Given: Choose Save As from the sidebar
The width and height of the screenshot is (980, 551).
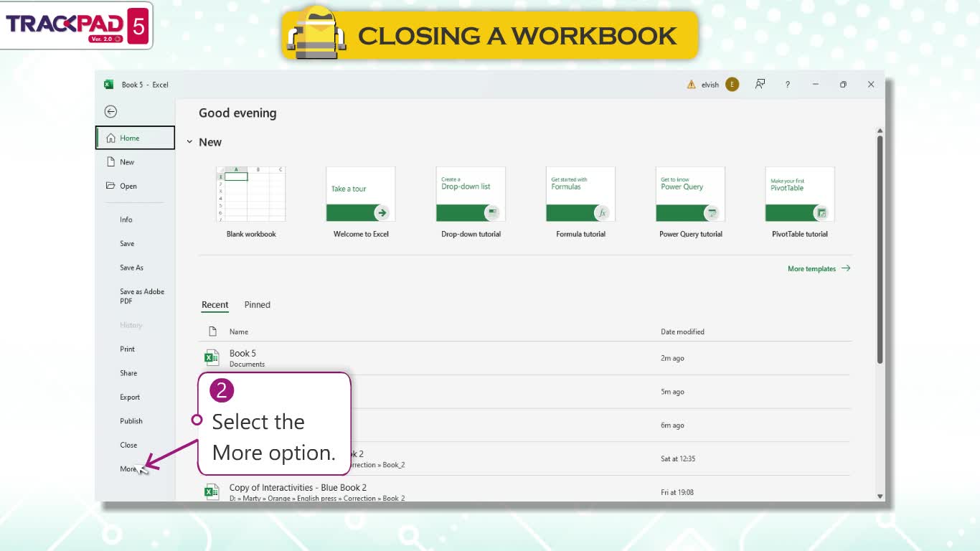Looking at the screenshot, I should 131,268.
